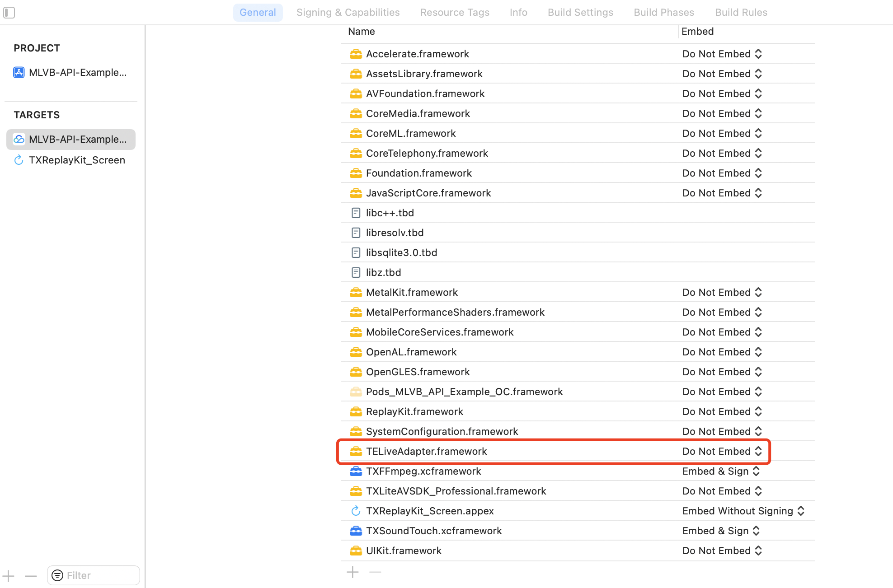Toggle the navigator sidebar panel icon

(x=9, y=13)
